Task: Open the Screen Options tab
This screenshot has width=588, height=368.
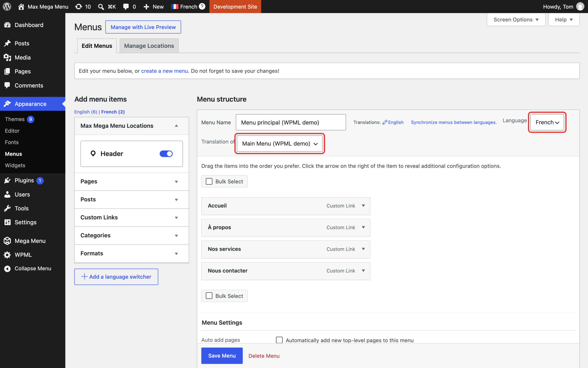Action: click(516, 20)
